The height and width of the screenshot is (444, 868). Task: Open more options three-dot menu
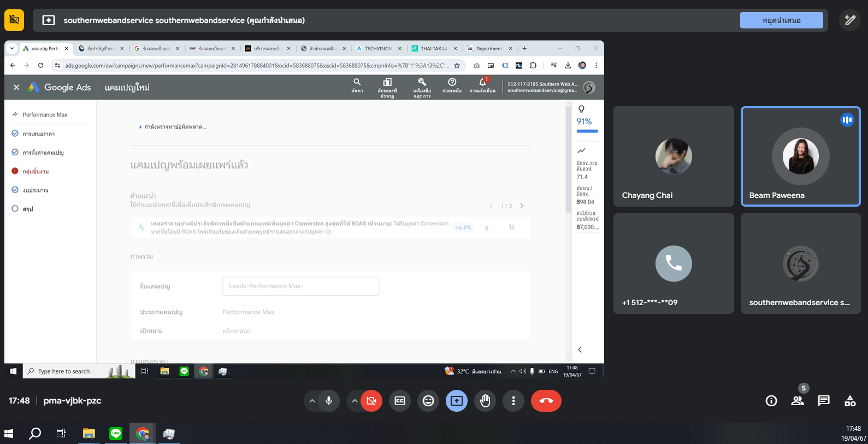coord(513,401)
